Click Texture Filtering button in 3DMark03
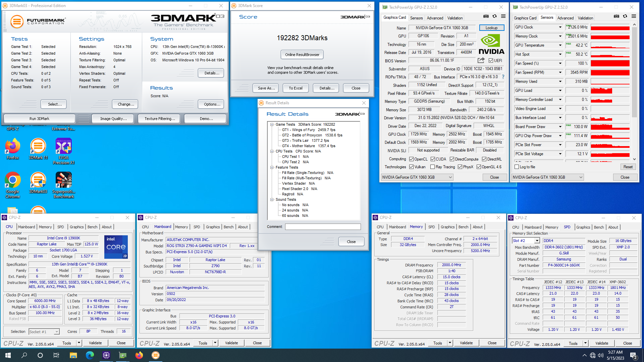Viewport: 644px width, 362px height. (160, 119)
